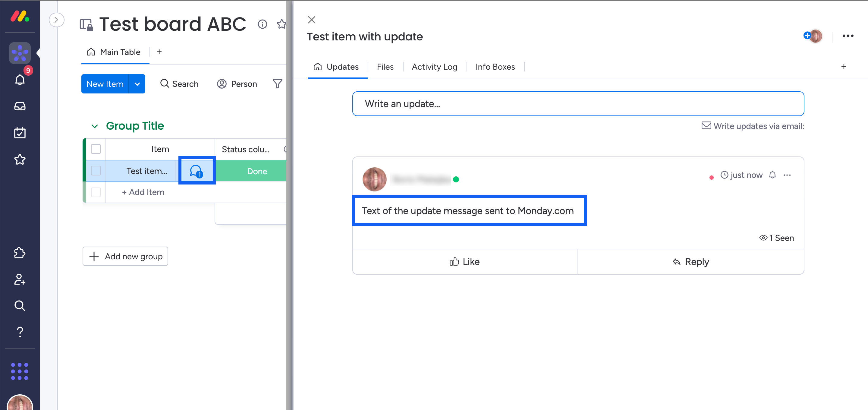
Task: Collapse the Group Title chevron
Action: (x=95, y=126)
